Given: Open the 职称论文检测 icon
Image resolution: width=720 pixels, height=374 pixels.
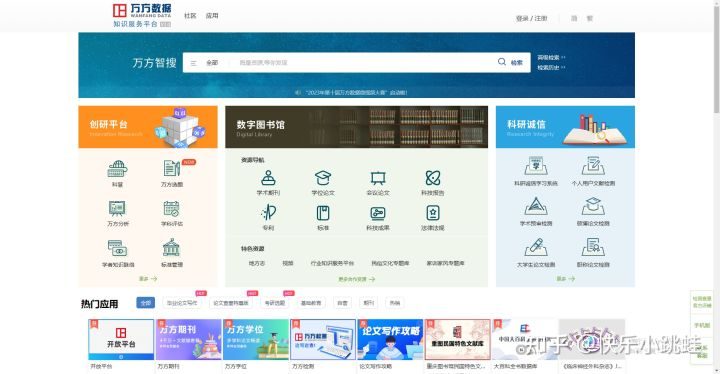Looking at the screenshot, I should pos(593,247).
